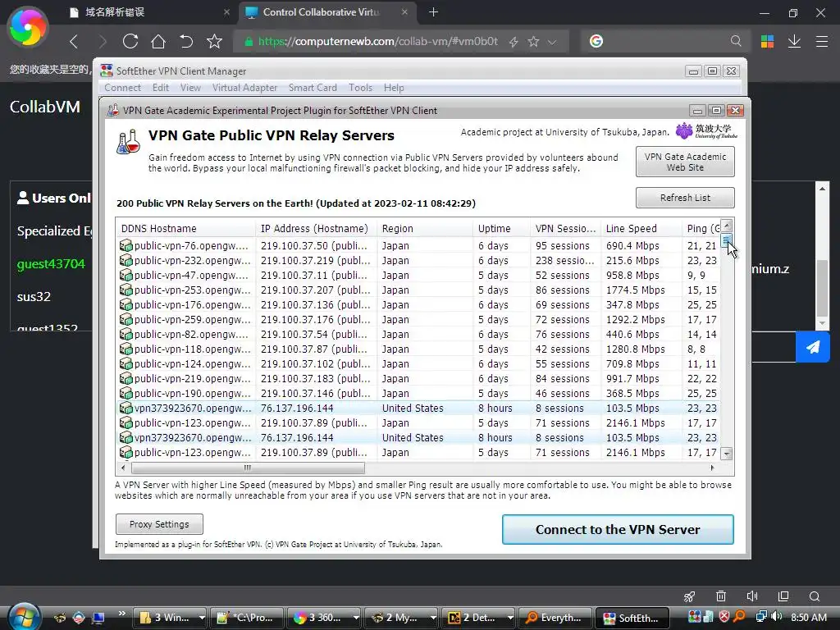Select the public-vpn-232.opengw server row
840x630 pixels.
click(x=418, y=260)
